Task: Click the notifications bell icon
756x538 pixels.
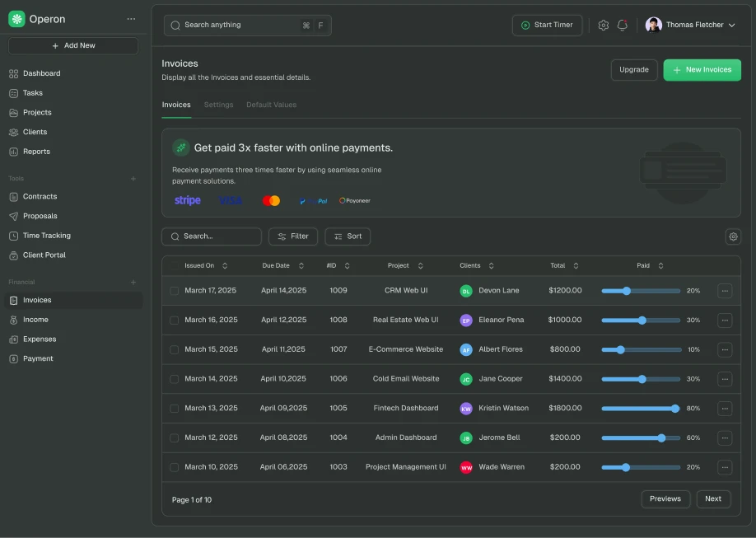Action: [x=623, y=25]
